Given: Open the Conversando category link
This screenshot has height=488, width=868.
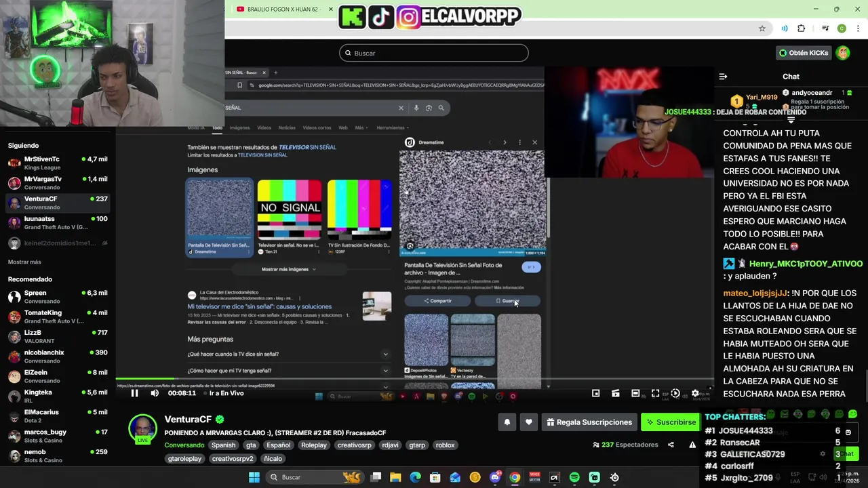Looking at the screenshot, I should 184,445.
